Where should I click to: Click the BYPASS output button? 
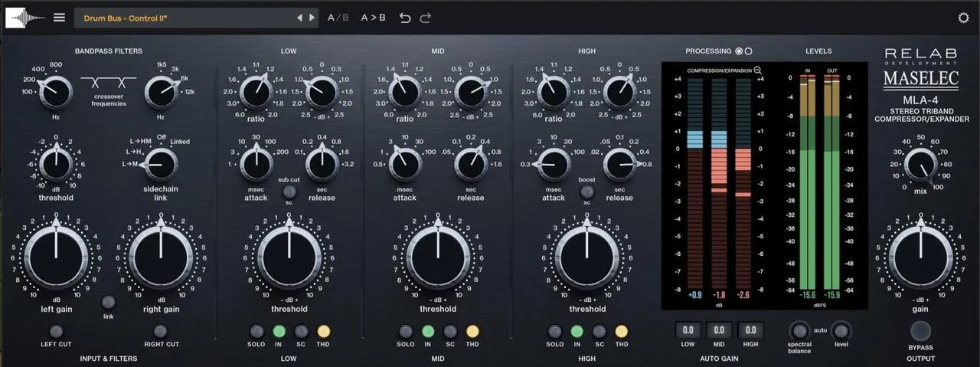(920, 330)
